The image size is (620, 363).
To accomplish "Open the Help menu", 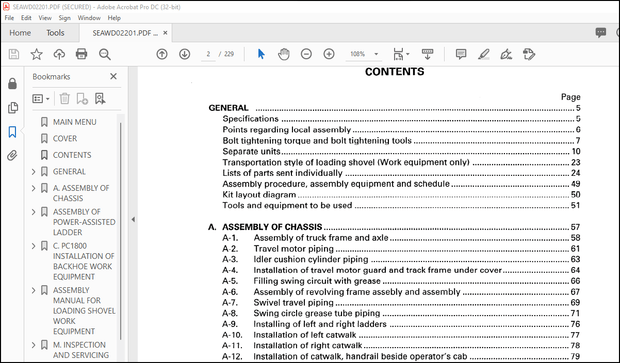I will (114, 18).
